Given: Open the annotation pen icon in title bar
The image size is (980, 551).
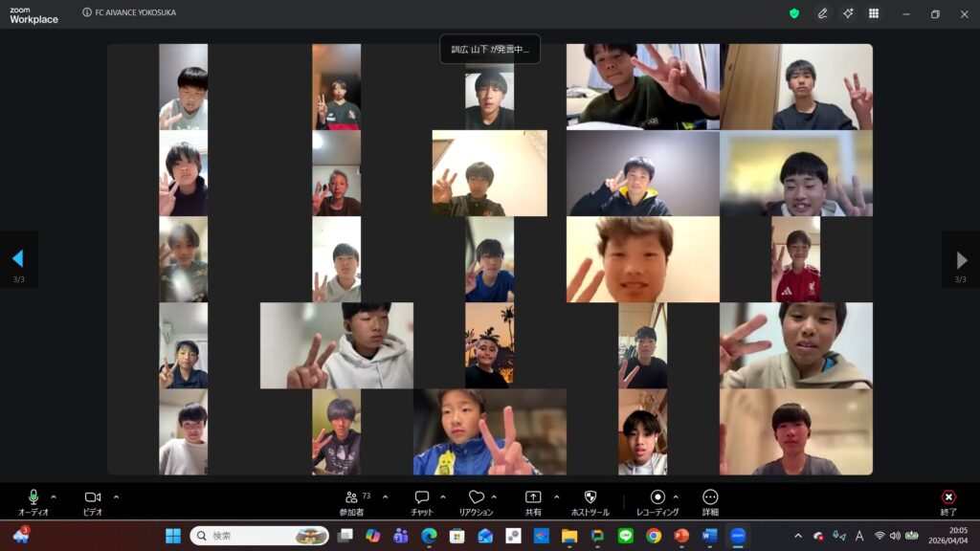Looking at the screenshot, I should pyautogui.click(x=822, y=13).
